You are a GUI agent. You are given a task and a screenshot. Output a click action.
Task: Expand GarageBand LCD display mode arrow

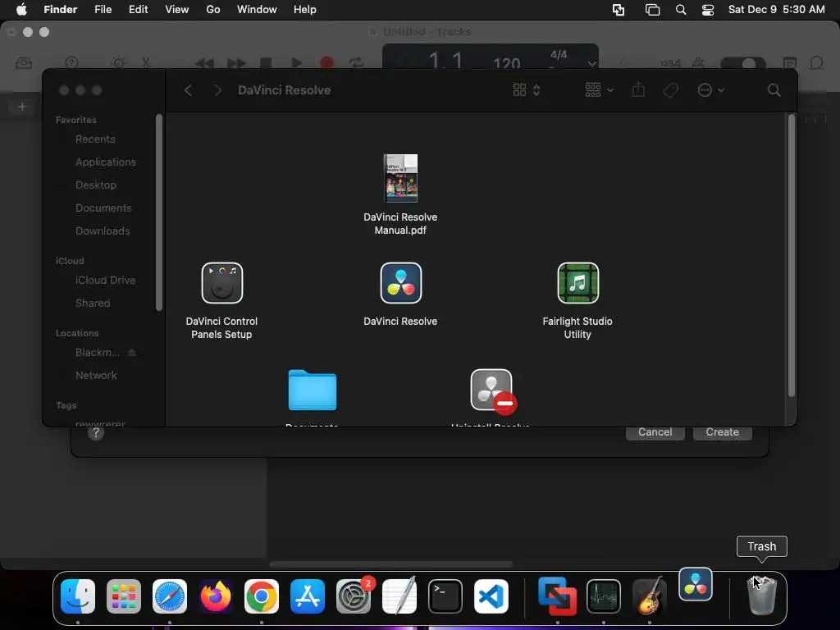(x=591, y=64)
